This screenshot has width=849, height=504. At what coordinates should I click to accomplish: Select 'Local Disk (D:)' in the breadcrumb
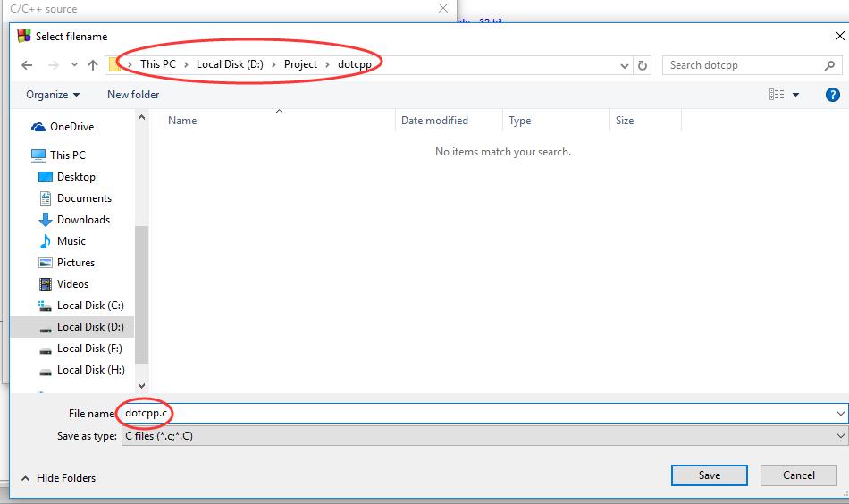click(230, 64)
